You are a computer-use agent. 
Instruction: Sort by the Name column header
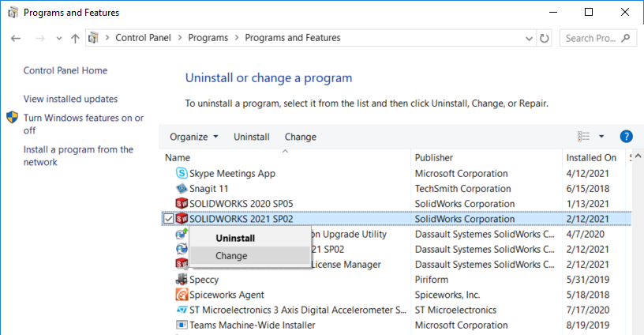pos(178,157)
